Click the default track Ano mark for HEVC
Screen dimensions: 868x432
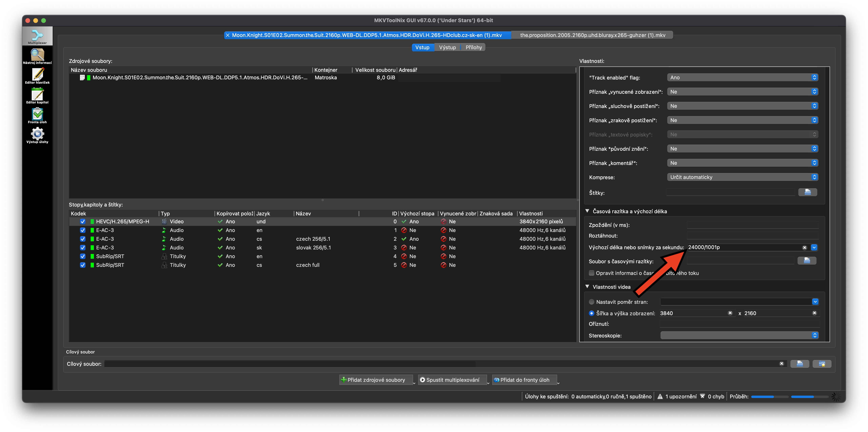tap(404, 222)
